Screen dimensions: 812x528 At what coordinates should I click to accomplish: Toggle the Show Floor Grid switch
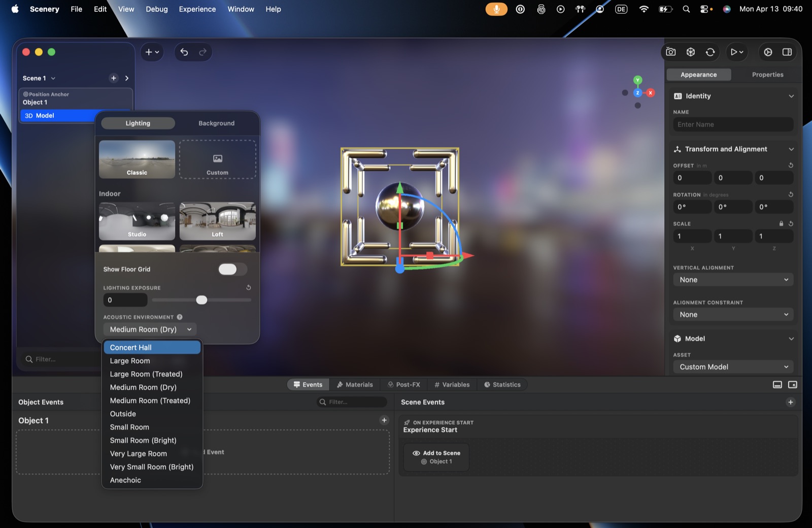pos(232,269)
